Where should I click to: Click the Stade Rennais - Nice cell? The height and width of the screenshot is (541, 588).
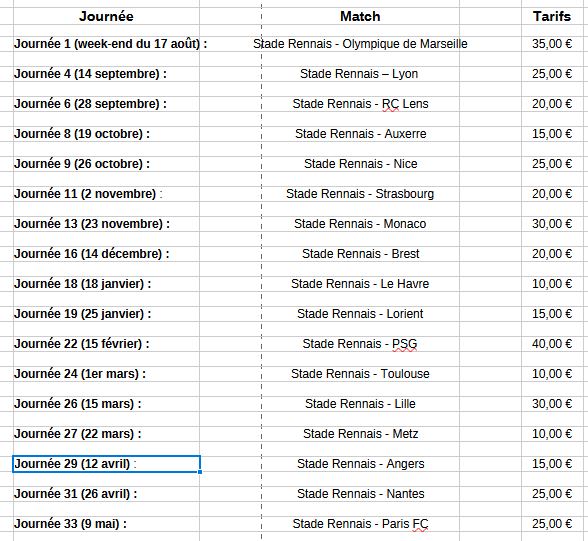(x=360, y=164)
